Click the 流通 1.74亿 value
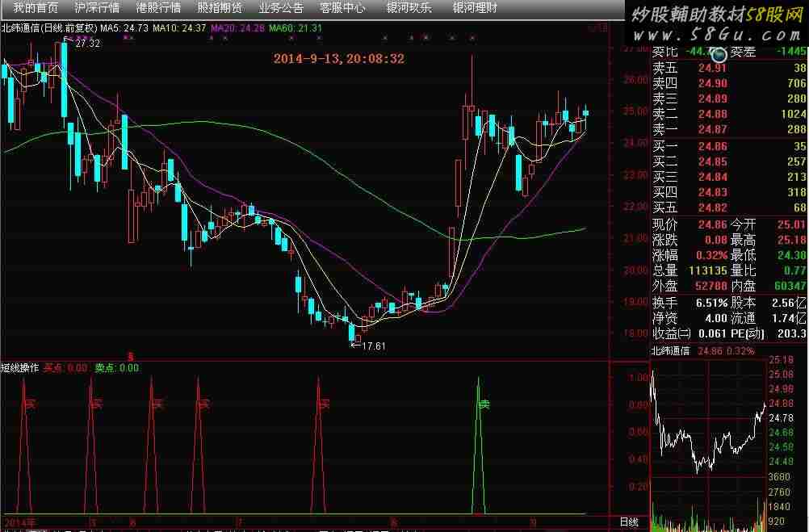The width and height of the screenshot is (809, 532). (790, 318)
